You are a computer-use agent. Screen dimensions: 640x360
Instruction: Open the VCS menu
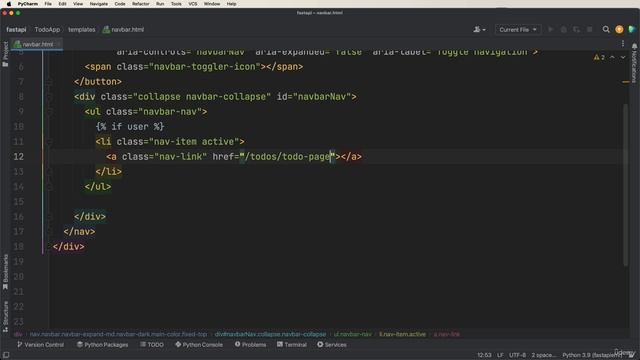(x=193, y=4)
